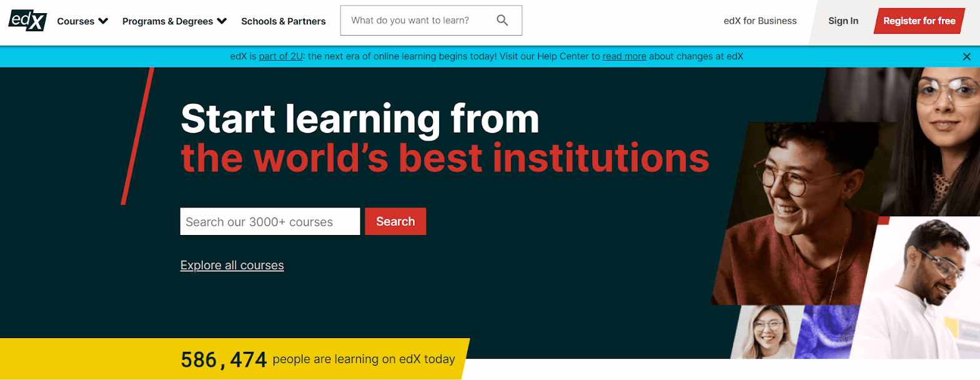Click the edX logo
Image resolution: width=980 pixels, height=380 pixels.
point(27,21)
